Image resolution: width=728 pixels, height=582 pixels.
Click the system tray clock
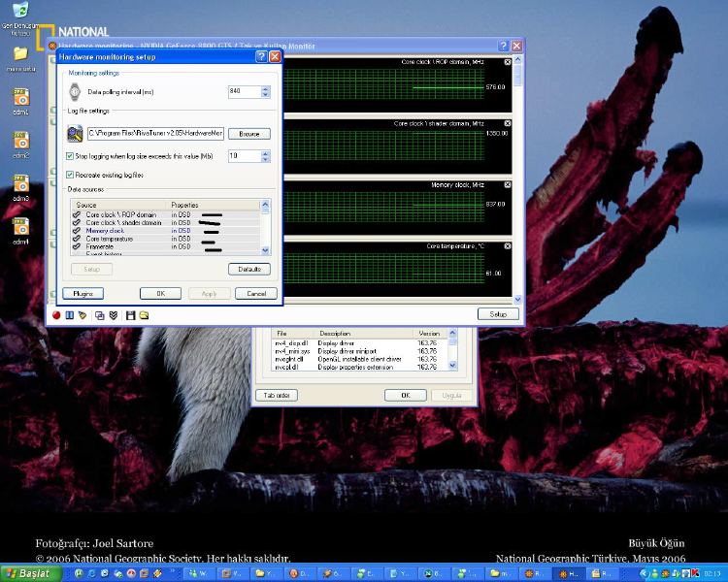[x=712, y=574]
